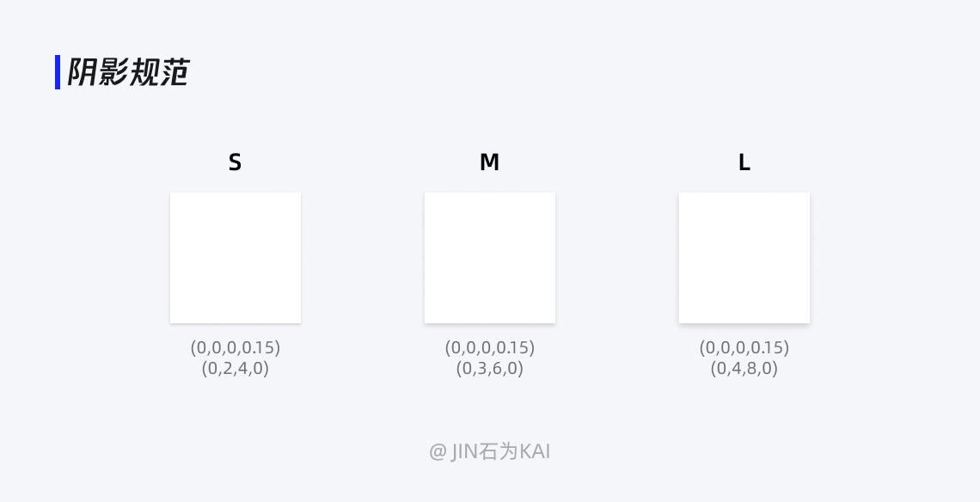This screenshot has width=980, height=502.
Task: Click the white card under S
Action: tap(235, 258)
